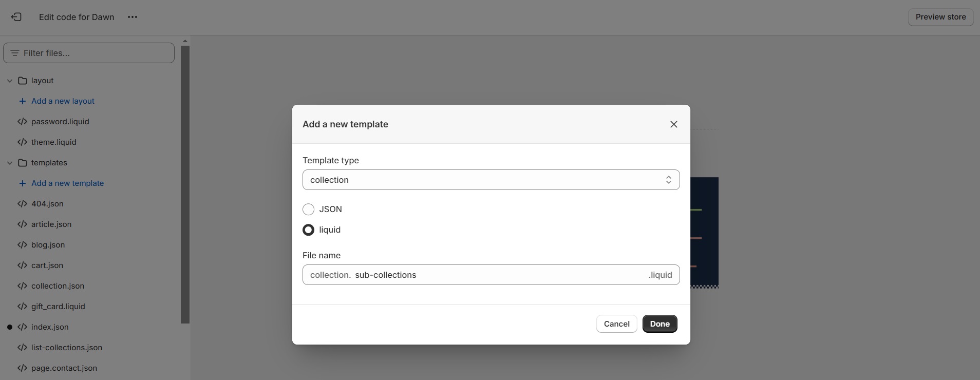Click the filter icon in the Filter files field

tap(15, 53)
